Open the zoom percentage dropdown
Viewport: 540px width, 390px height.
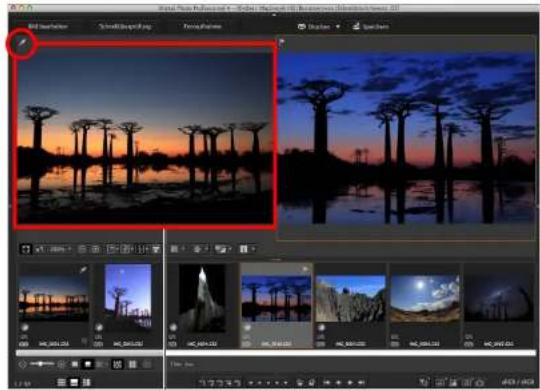coord(60,249)
